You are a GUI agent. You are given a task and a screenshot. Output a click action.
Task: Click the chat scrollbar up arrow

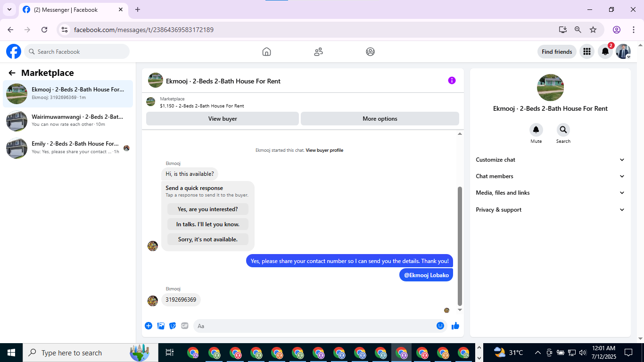click(460, 134)
